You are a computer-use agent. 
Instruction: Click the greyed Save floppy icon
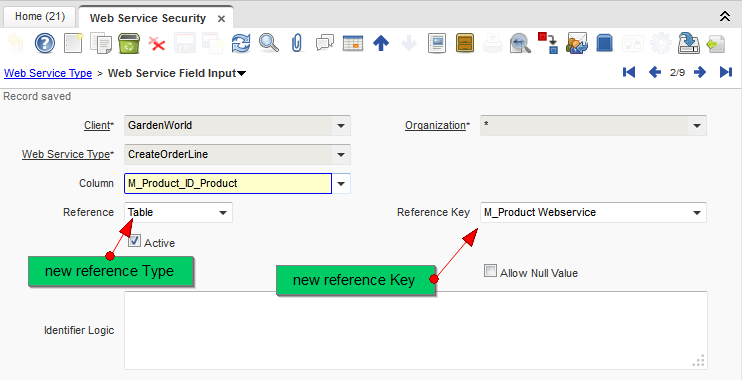(x=185, y=44)
